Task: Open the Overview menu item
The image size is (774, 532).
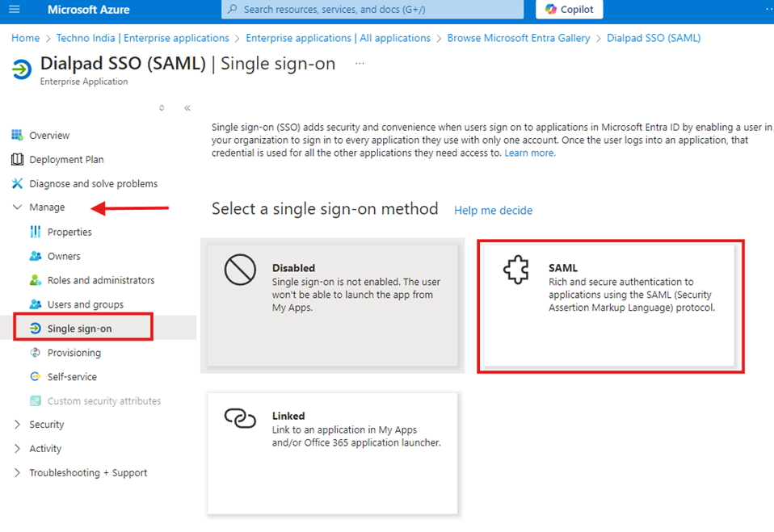Action: pyautogui.click(x=49, y=135)
